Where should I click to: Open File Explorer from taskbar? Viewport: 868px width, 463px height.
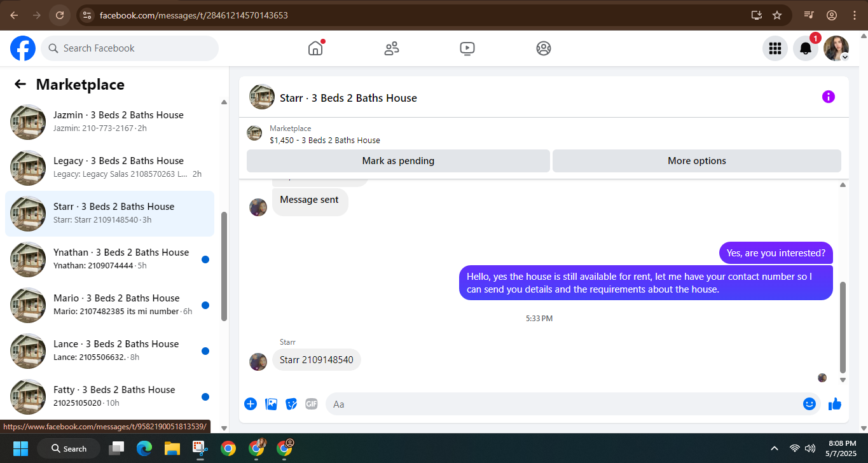[172, 448]
